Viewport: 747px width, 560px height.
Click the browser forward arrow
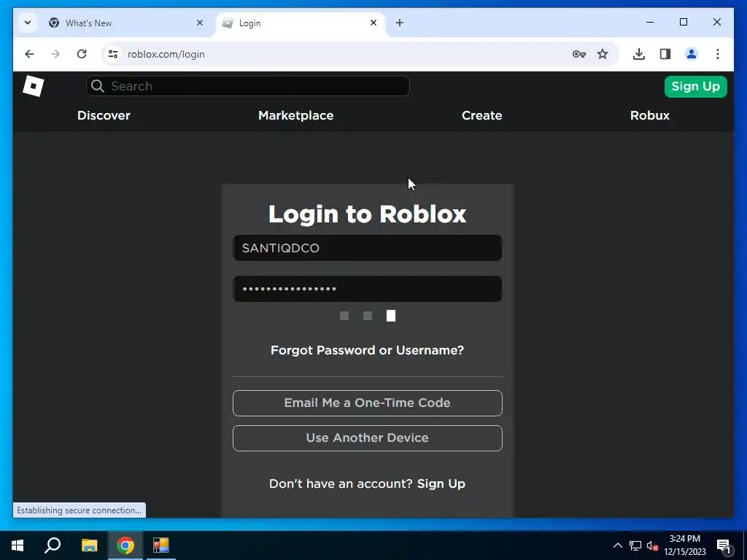55,54
